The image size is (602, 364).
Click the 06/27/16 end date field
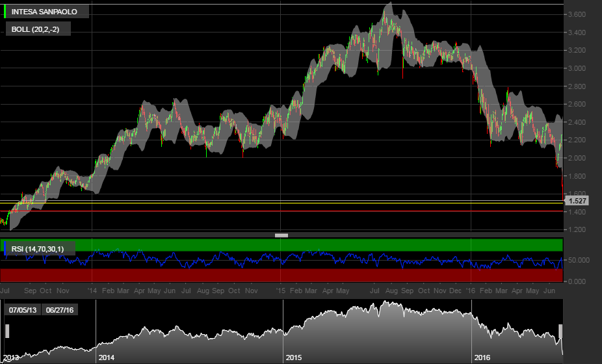pos(60,310)
